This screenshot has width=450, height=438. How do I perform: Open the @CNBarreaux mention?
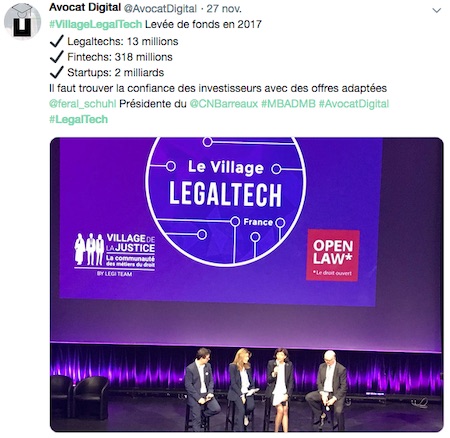coord(224,104)
